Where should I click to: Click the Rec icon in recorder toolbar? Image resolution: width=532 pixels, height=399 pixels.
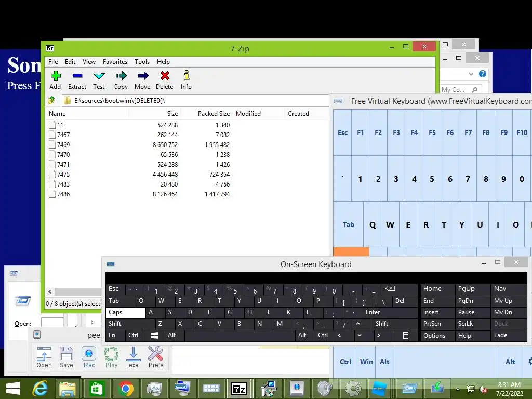pyautogui.click(x=89, y=357)
